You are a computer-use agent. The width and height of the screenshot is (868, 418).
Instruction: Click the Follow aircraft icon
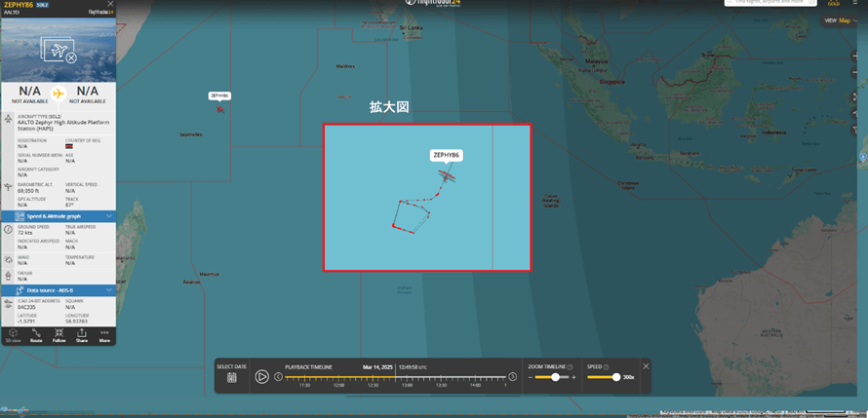[59, 334]
